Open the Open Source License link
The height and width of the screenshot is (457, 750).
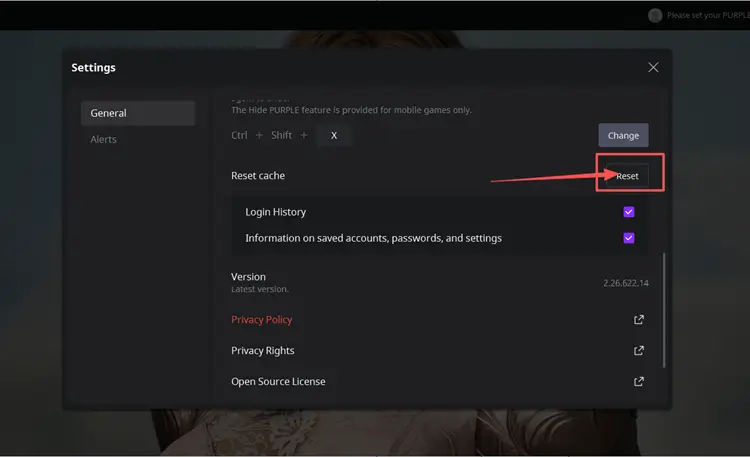click(x=278, y=381)
